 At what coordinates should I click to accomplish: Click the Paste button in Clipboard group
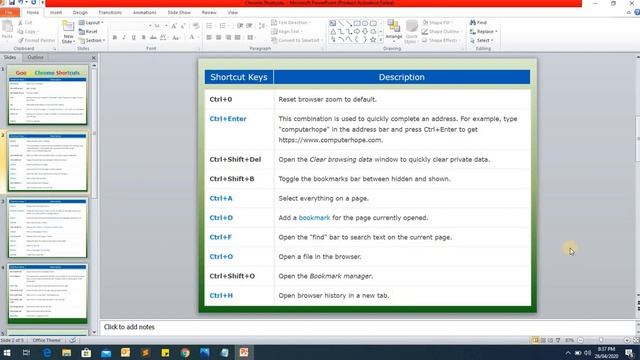(7, 30)
